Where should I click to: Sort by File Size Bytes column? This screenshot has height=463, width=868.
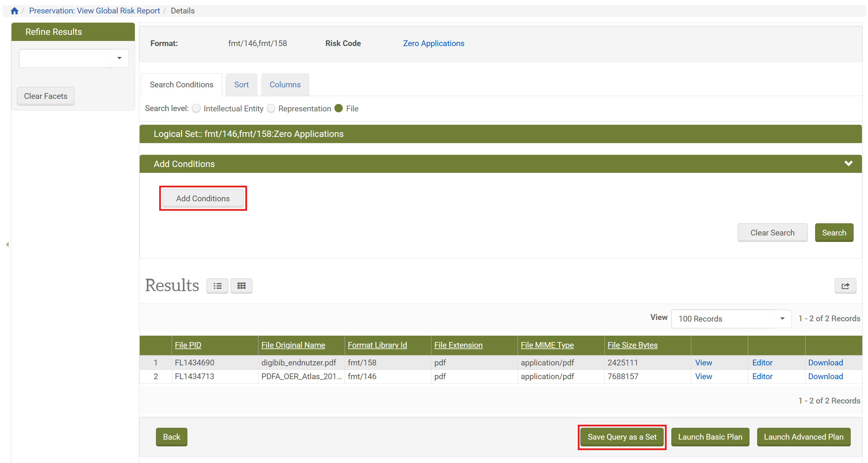point(632,345)
